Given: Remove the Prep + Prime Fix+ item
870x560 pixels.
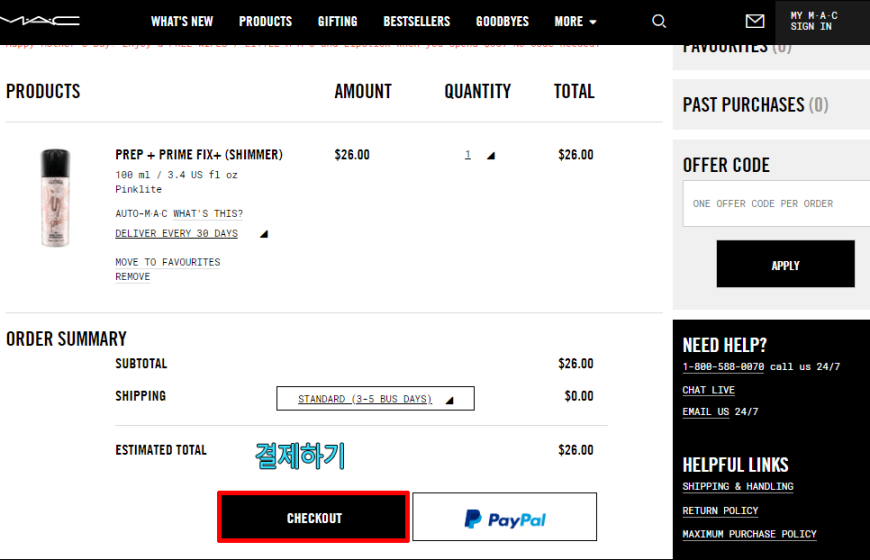Looking at the screenshot, I should click(133, 276).
